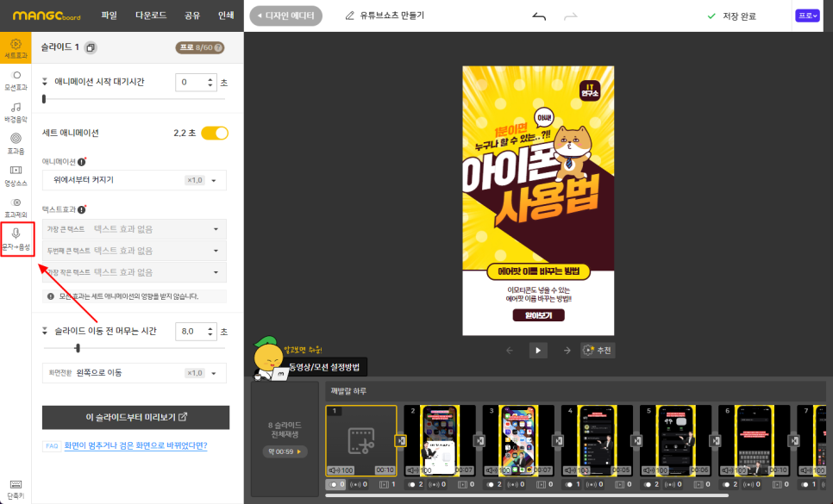Collapse the 슬라이드 이동 전 머무는 시간 section
Image resolution: width=833 pixels, height=504 pixels.
45,331
